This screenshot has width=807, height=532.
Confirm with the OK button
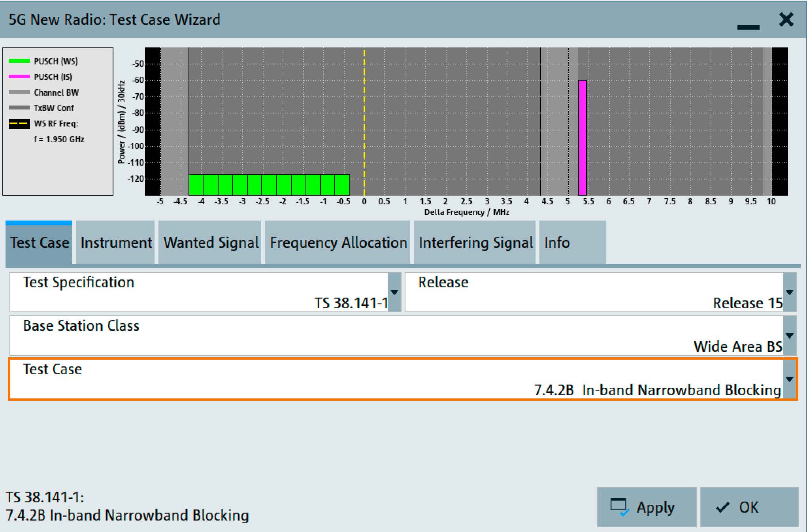[749, 507]
